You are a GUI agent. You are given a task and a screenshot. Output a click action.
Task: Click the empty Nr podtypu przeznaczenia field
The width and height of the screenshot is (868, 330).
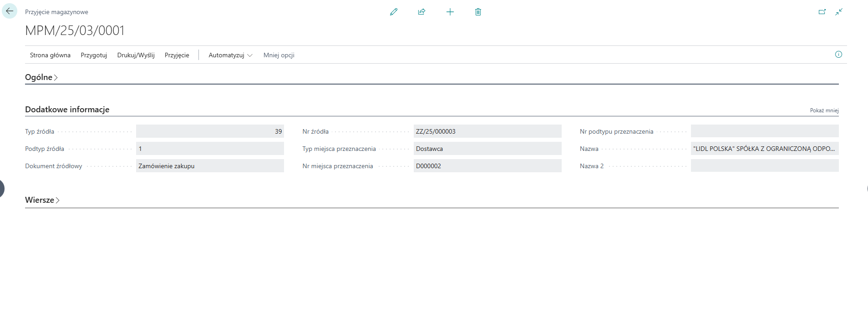pos(765,131)
